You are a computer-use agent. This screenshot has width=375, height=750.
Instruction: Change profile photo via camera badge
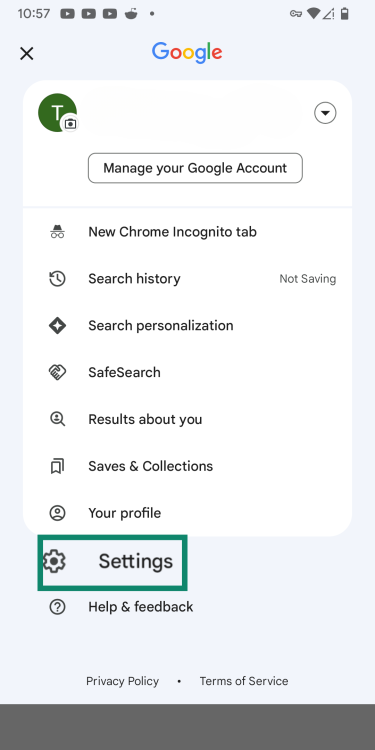(x=70, y=123)
